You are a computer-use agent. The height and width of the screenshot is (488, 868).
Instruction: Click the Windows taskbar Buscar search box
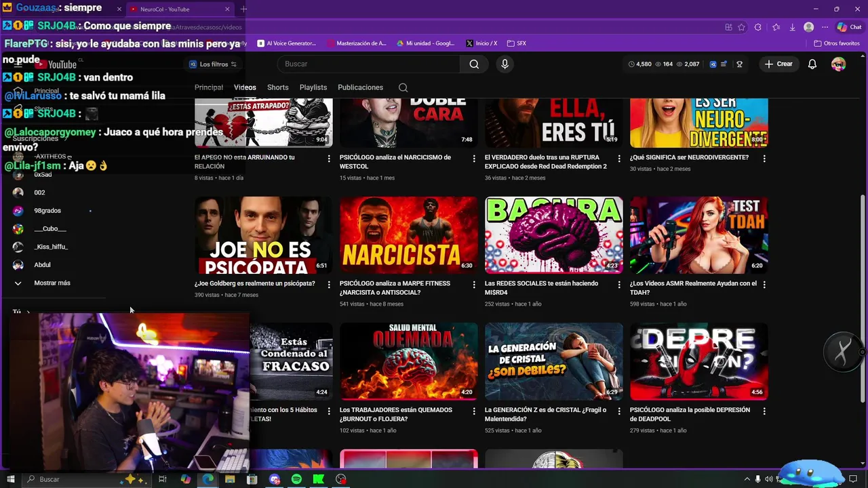86,479
